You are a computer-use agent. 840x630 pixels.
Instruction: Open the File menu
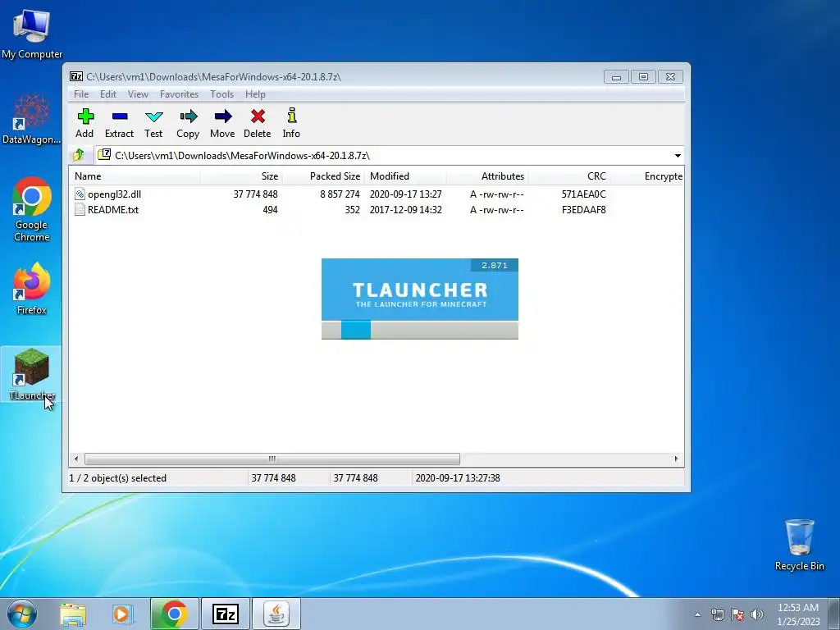pos(81,94)
